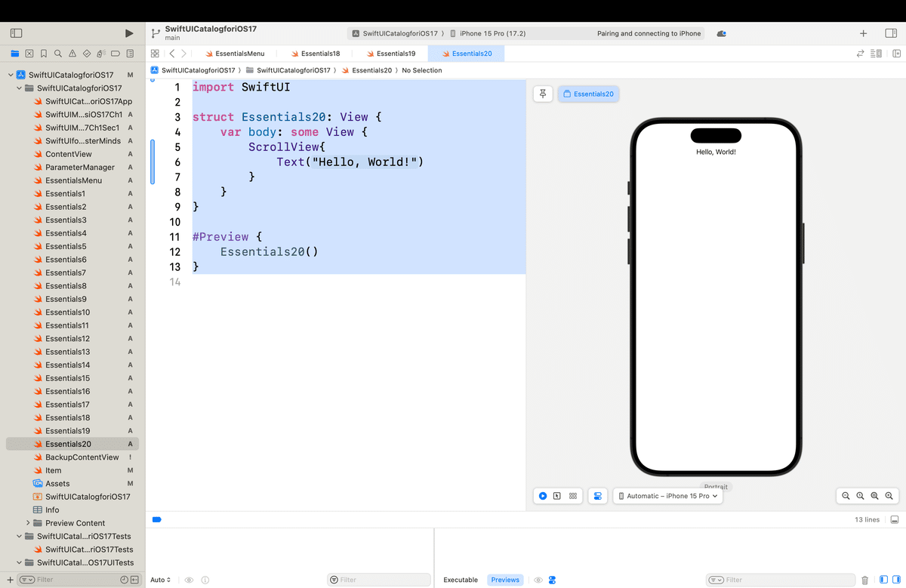
Task: Open the preview Variants grid button
Action: 572,496
